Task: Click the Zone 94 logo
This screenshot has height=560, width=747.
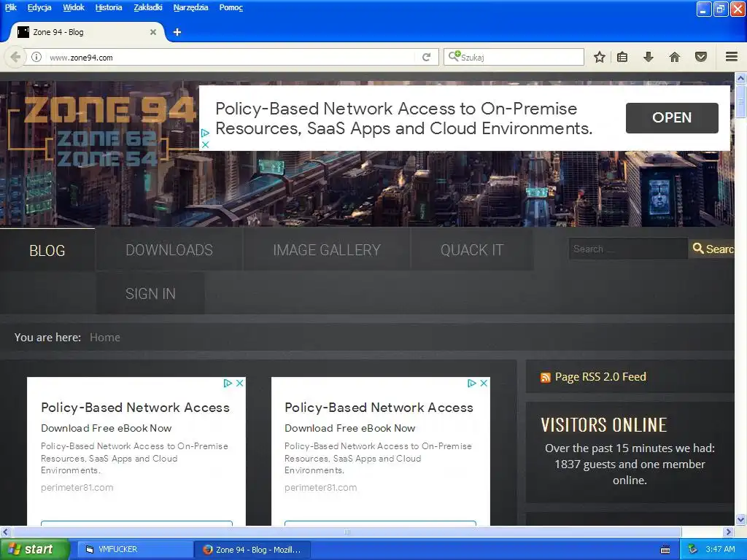Action: (102, 131)
